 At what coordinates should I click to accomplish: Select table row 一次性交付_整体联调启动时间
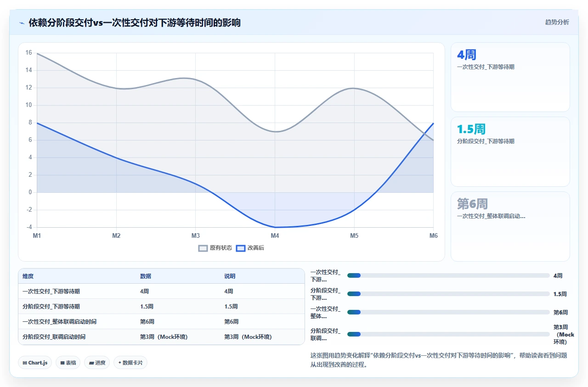click(x=161, y=321)
